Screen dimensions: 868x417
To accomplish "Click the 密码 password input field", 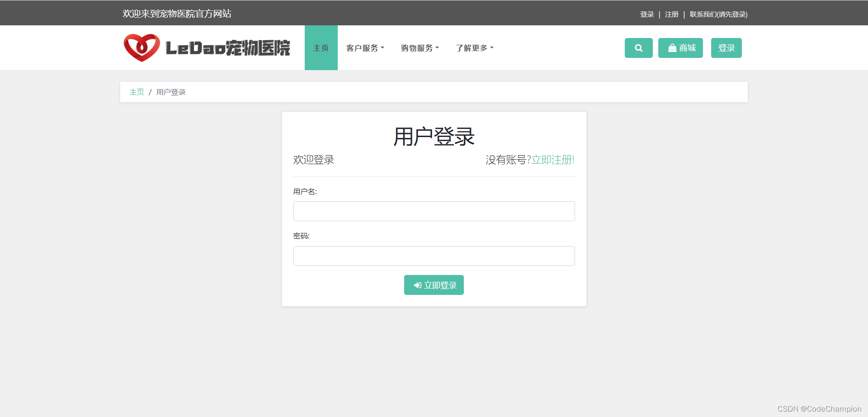I will (434, 256).
